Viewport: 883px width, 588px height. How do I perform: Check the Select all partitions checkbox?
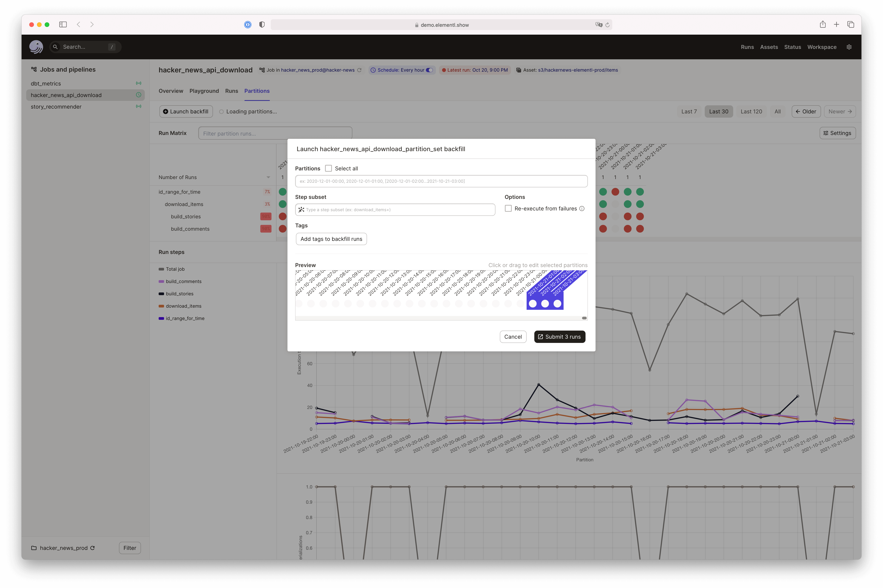328,168
